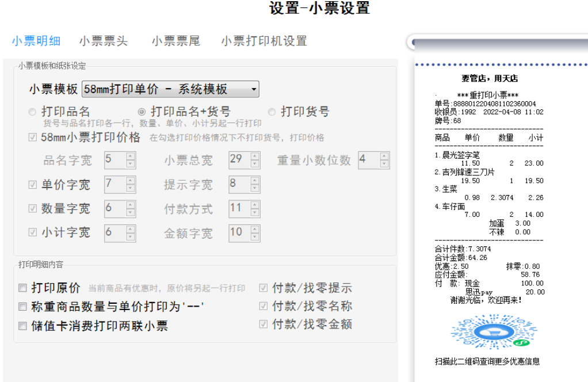
Task: Select the 小票明细 tab
Action: pyautogui.click(x=36, y=41)
